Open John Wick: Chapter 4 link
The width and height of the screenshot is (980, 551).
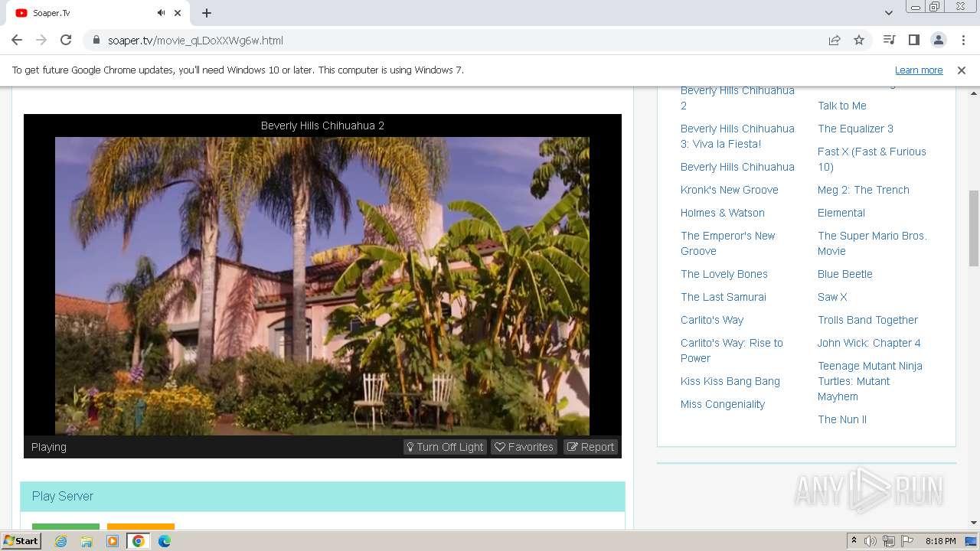click(869, 343)
